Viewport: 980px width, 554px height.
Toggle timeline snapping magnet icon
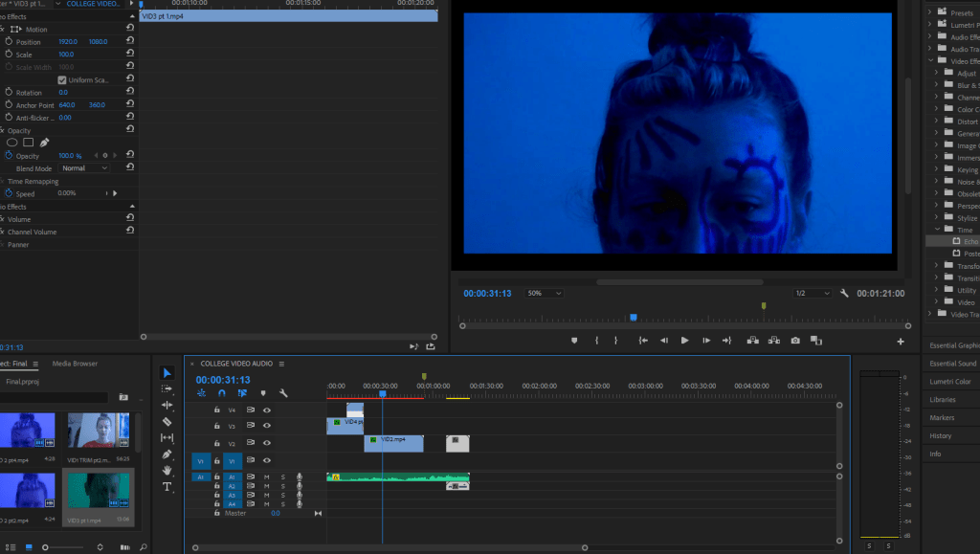[x=222, y=393]
